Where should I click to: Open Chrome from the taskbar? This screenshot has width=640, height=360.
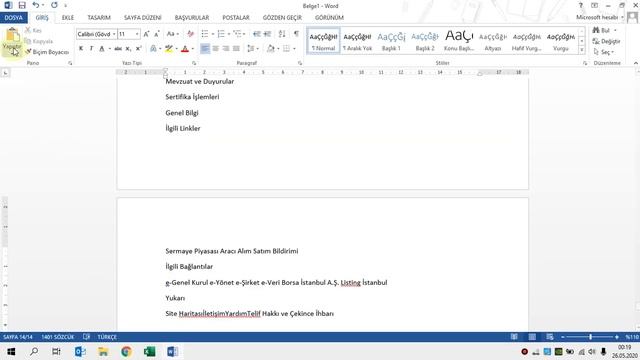(126, 351)
